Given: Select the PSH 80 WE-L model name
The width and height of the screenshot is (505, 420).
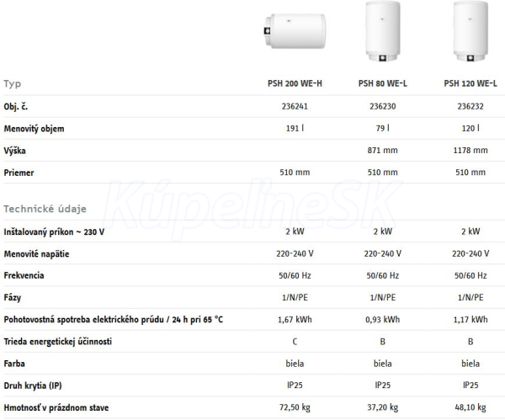Looking at the screenshot, I should [x=383, y=83].
